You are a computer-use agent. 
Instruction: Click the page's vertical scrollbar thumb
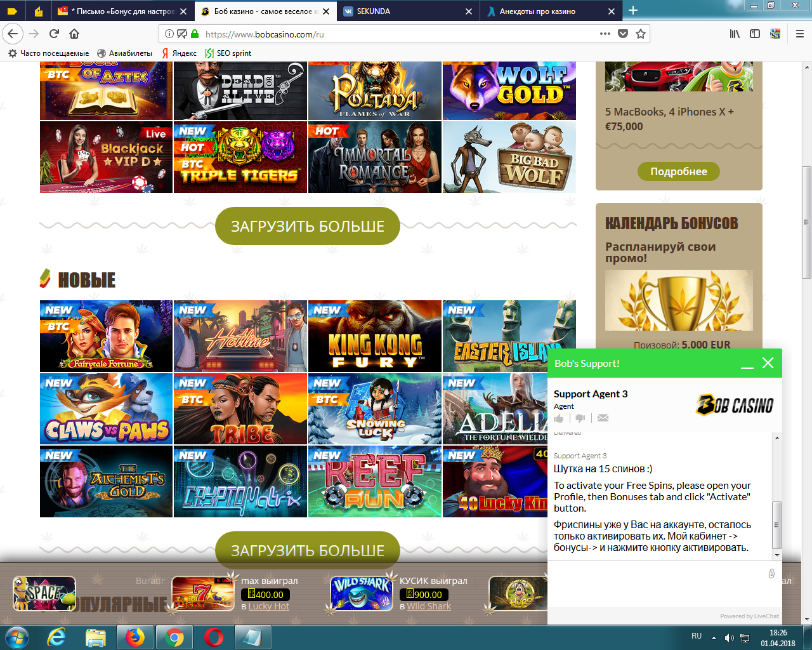click(806, 222)
